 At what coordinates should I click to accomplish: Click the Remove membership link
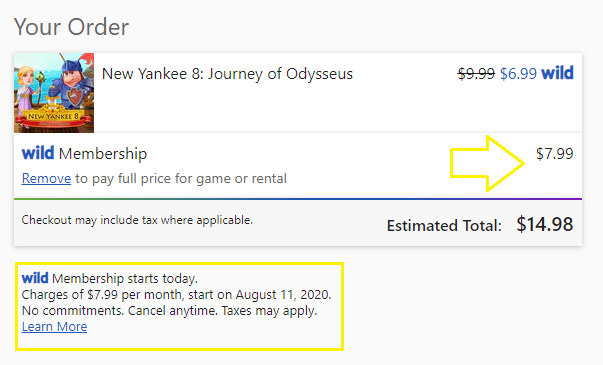point(46,178)
